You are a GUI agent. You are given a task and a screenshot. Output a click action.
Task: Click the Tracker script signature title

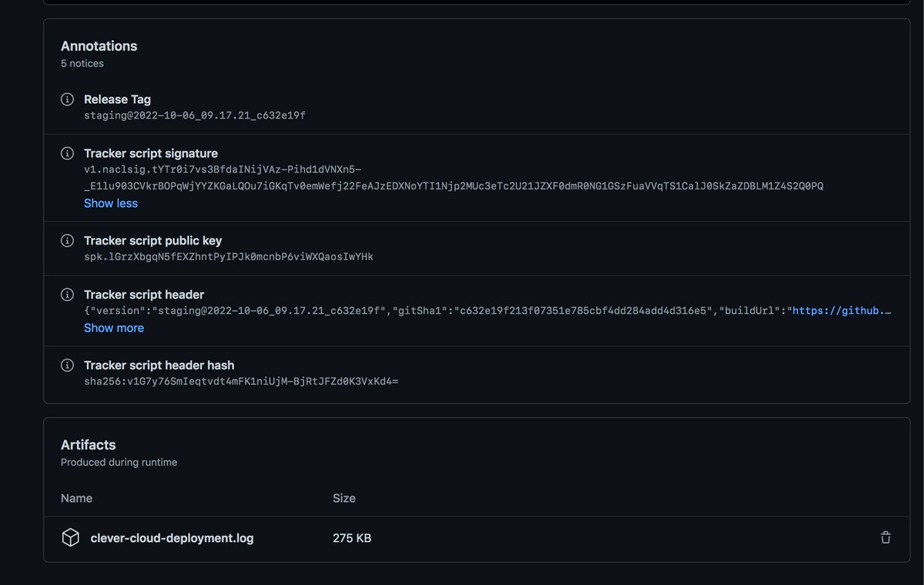151,153
